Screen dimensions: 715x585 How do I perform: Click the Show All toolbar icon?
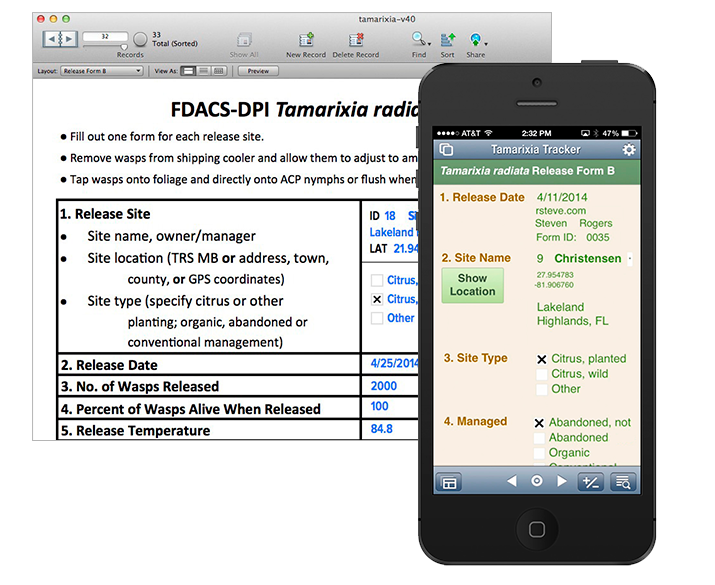[244, 40]
